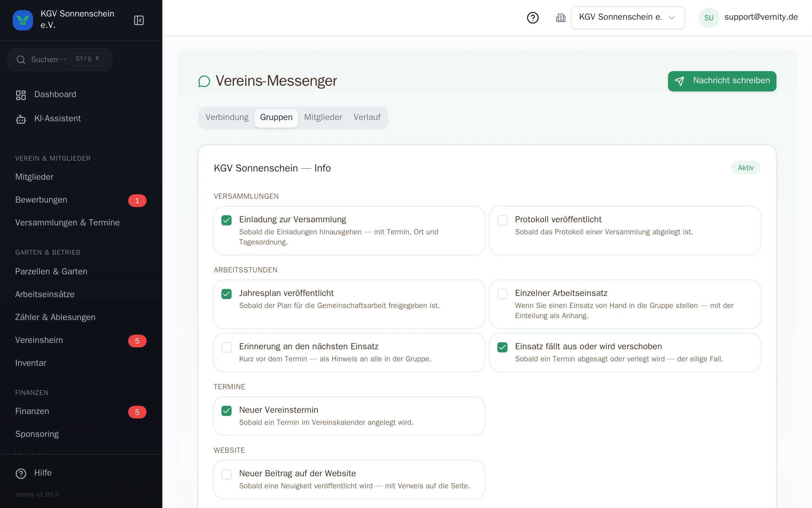The height and width of the screenshot is (508, 812).
Task: Click the Vernity v1.96.0 version text
Action: [37, 494]
